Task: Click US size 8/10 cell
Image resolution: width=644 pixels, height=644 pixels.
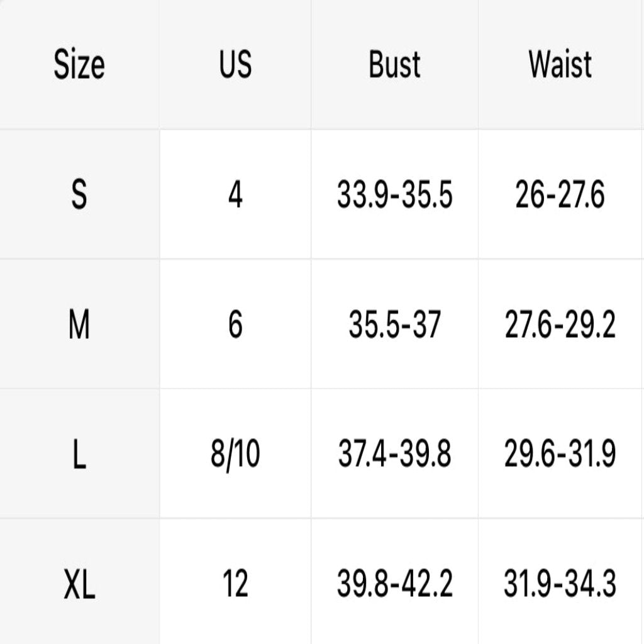Action: pyautogui.click(x=235, y=455)
